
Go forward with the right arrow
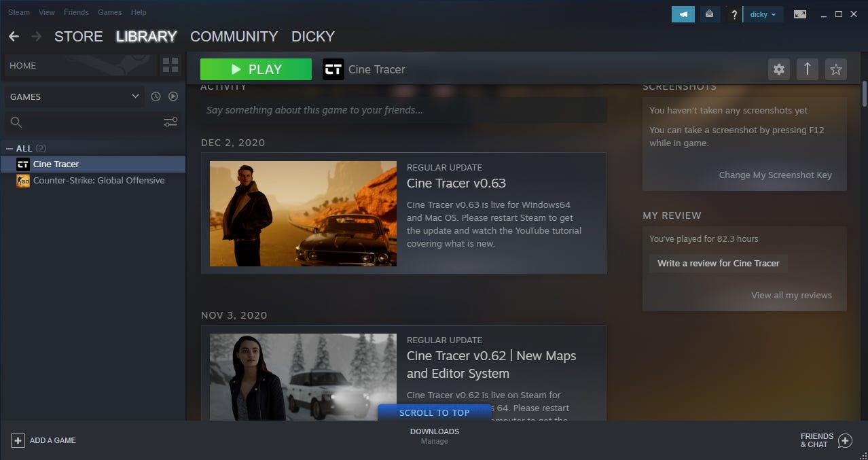[x=36, y=37]
